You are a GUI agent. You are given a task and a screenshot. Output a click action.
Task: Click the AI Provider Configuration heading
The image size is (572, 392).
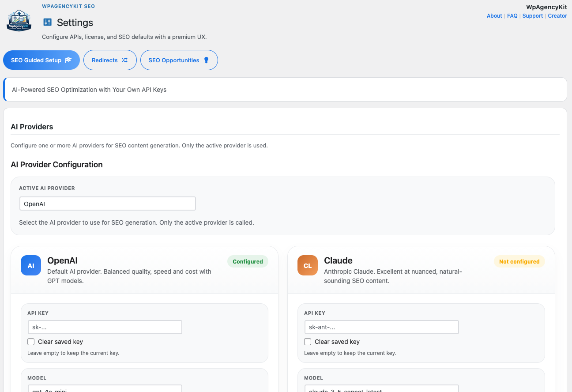[x=56, y=165]
